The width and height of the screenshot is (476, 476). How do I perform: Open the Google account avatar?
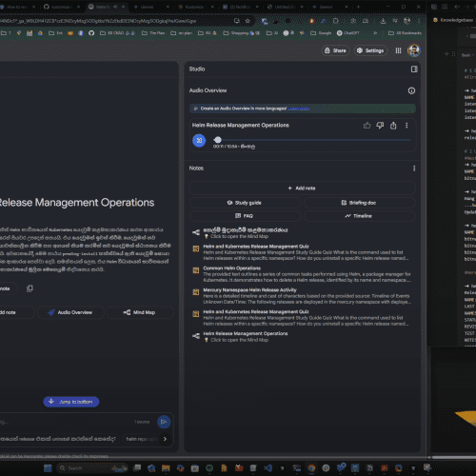pyautogui.click(x=414, y=50)
